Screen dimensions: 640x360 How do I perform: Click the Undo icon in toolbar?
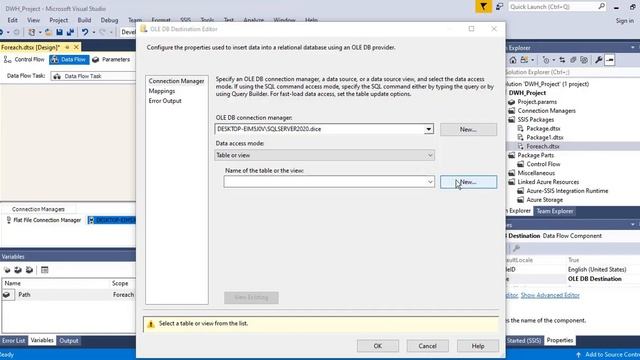tap(84, 32)
